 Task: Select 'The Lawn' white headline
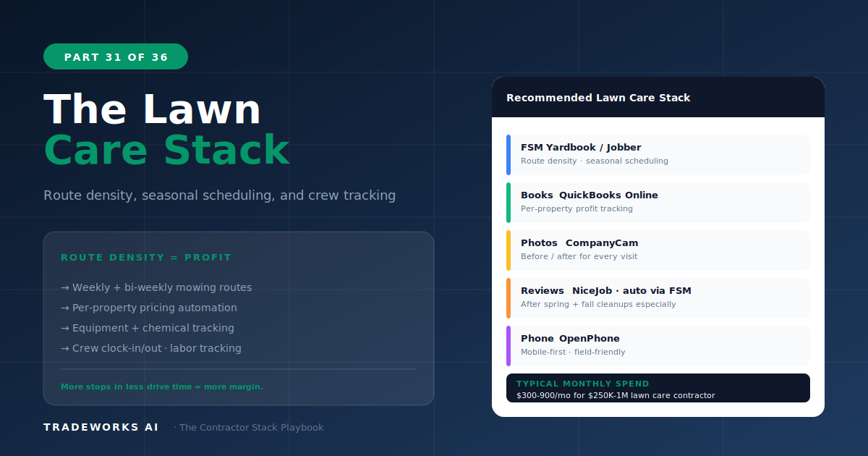point(153,109)
